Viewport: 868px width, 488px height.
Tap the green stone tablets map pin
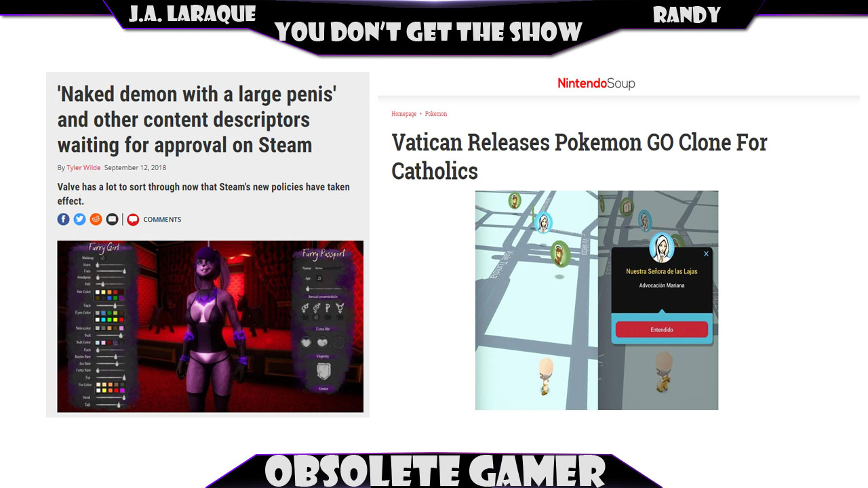click(627, 206)
